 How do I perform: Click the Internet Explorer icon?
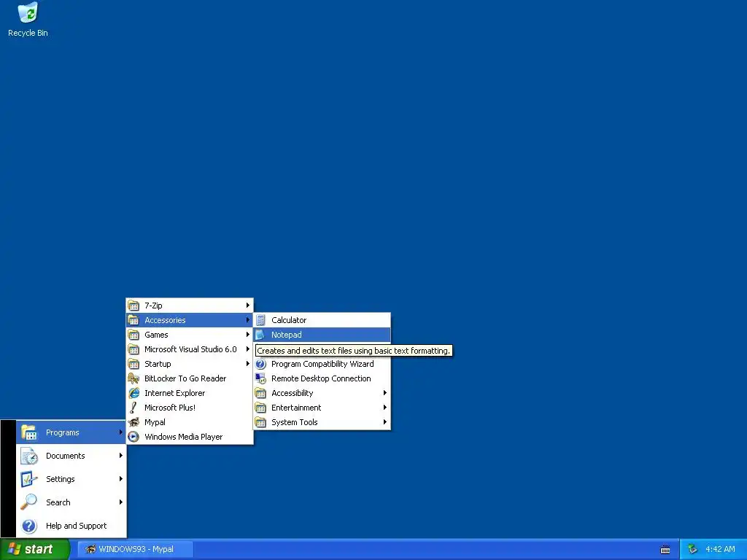click(134, 393)
